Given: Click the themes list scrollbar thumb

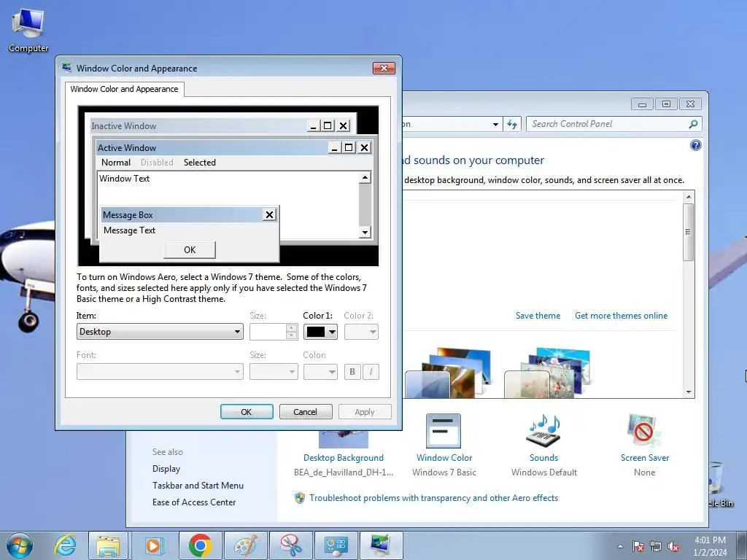Looking at the screenshot, I should coord(688,232).
